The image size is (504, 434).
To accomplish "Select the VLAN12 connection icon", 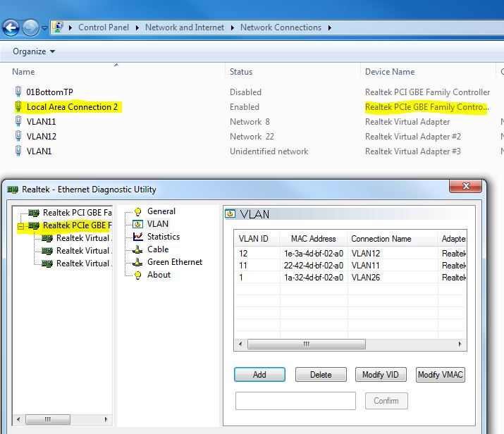I will coord(18,136).
